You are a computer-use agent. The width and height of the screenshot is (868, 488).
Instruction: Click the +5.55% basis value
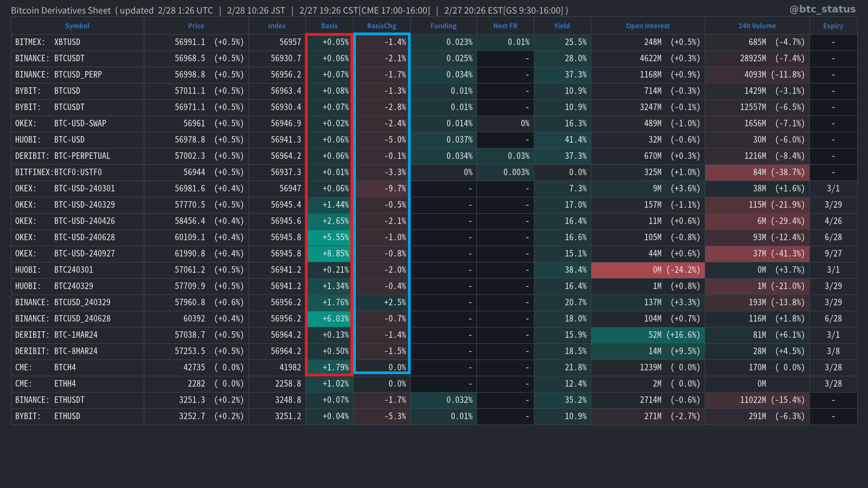[x=336, y=237]
